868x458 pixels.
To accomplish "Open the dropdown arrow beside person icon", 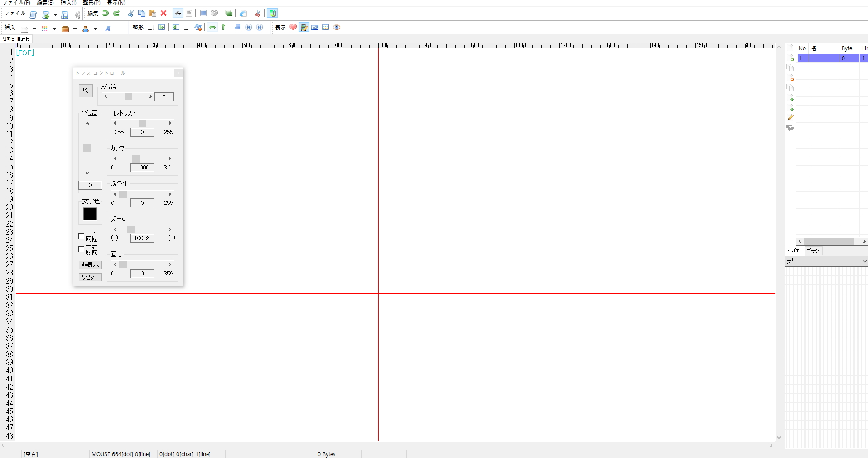I will 95,29.
